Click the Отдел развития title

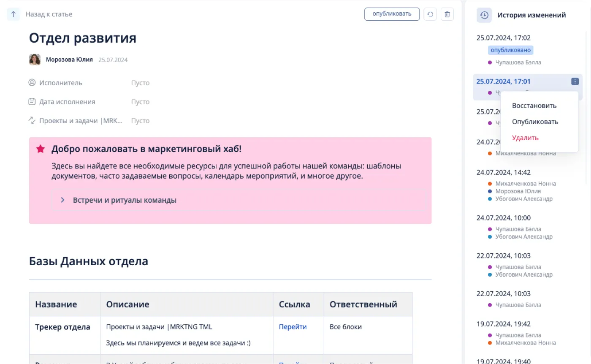(x=83, y=38)
